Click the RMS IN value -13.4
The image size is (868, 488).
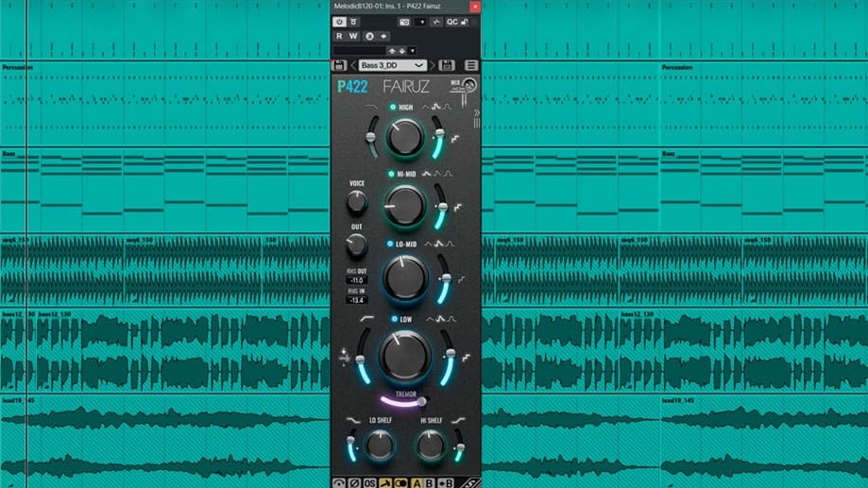356,300
